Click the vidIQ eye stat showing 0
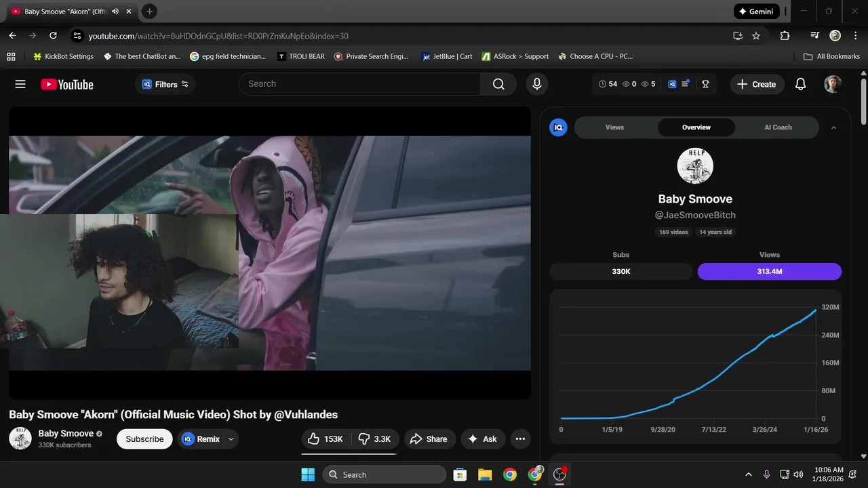Screen dimensions: 868x488 point(629,84)
